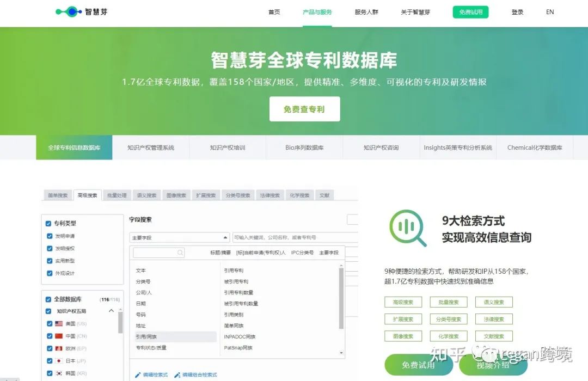Open the 产品与服务 navigation menu
The image size is (588, 381).
[x=317, y=12]
